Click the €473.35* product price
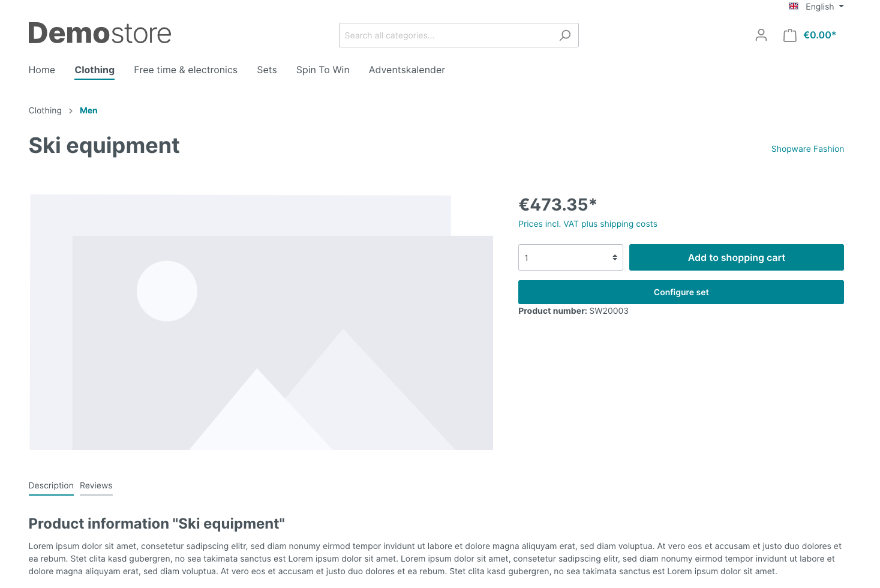The height and width of the screenshot is (588, 880). click(557, 205)
